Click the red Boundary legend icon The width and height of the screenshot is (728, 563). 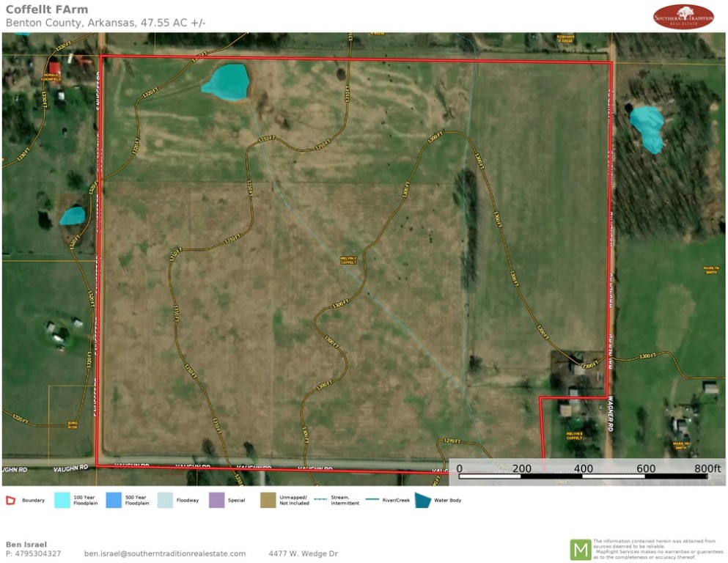[11, 501]
